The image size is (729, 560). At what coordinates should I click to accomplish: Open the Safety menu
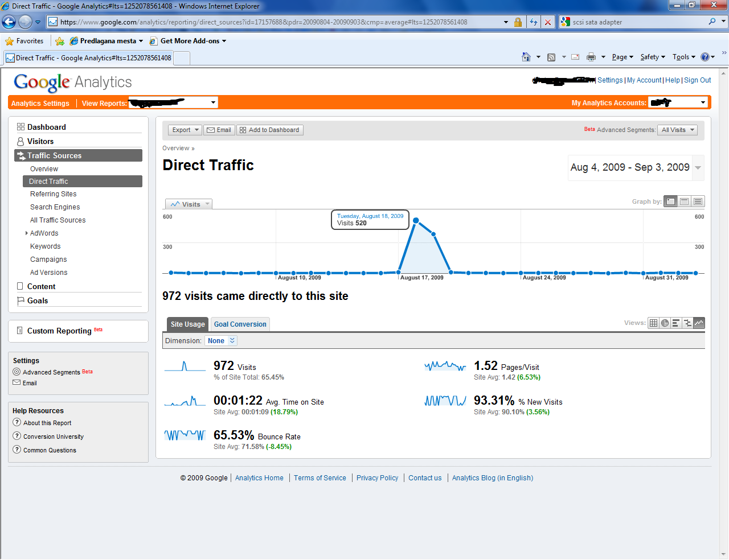coord(653,57)
